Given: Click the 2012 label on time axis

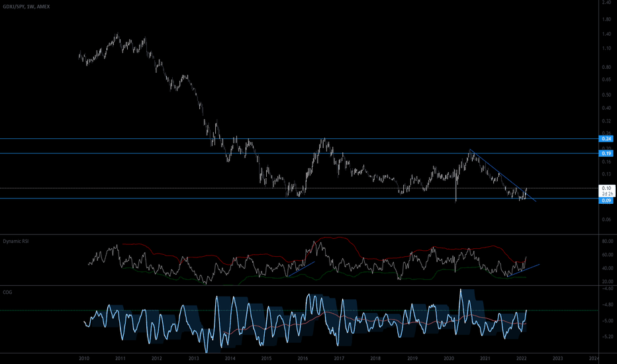Looking at the screenshot, I should (157, 359).
